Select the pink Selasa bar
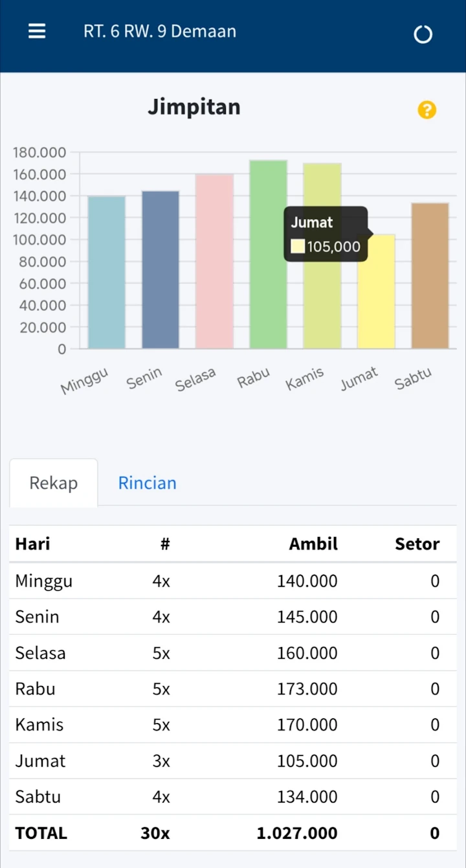Viewport: 466px width, 868px height. pos(214,261)
